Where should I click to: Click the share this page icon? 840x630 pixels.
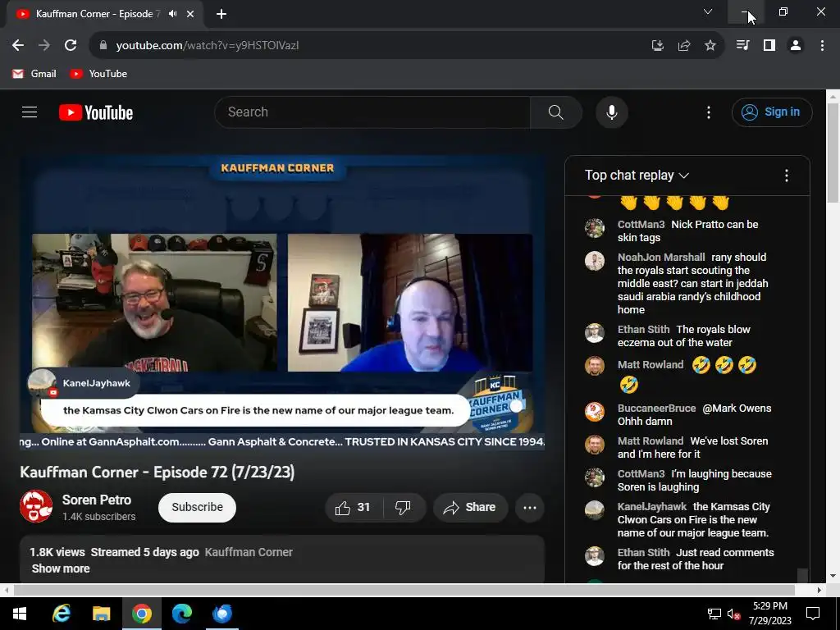pyautogui.click(x=683, y=46)
